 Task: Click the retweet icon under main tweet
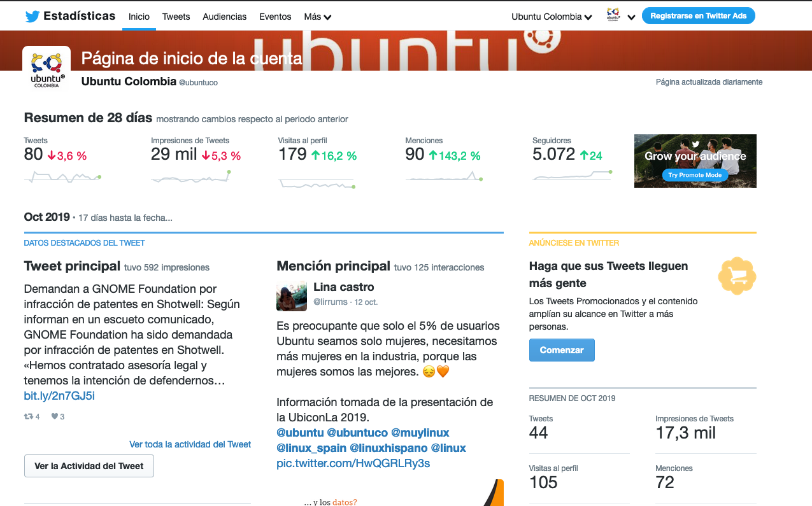[x=29, y=417]
